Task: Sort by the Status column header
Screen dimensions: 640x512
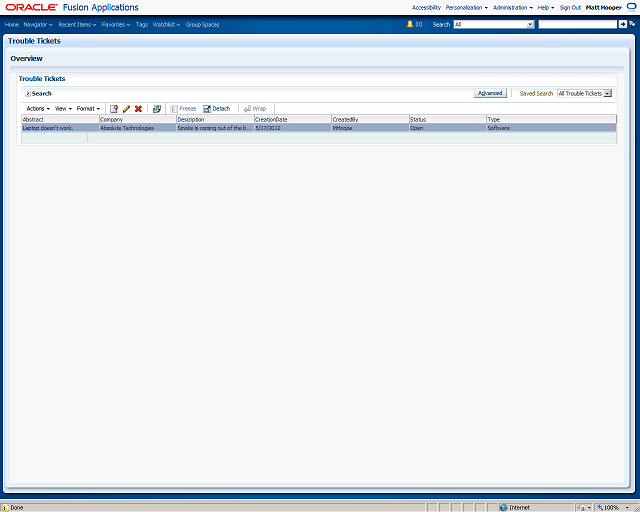Action: click(447, 119)
